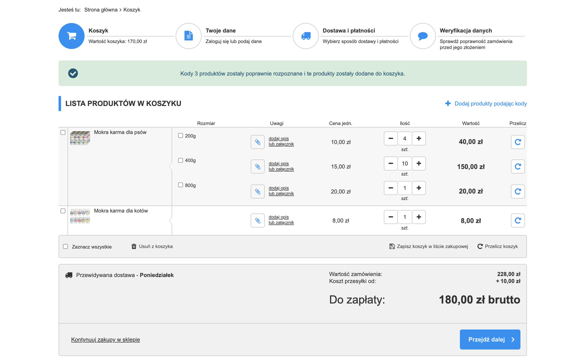Viewport: 588px width, 364px height.
Task: Toggle the Zaznacz wszystkie checkbox
Action: coord(66,246)
